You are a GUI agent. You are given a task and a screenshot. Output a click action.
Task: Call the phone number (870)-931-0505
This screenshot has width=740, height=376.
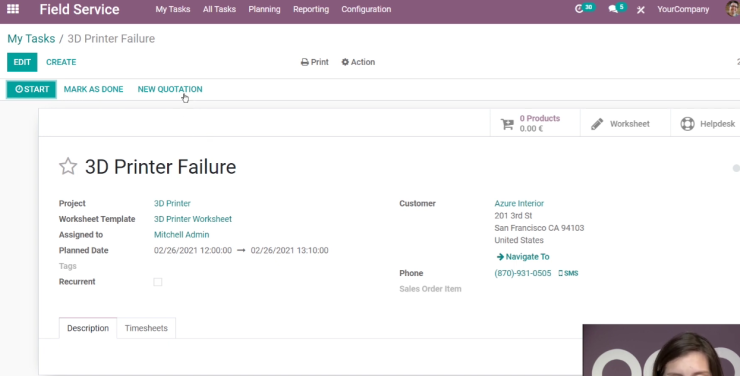click(523, 273)
